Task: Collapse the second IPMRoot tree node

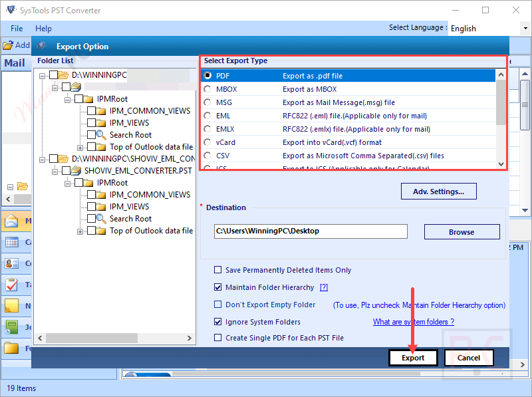Action: pyautogui.click(x=68, y=184)
